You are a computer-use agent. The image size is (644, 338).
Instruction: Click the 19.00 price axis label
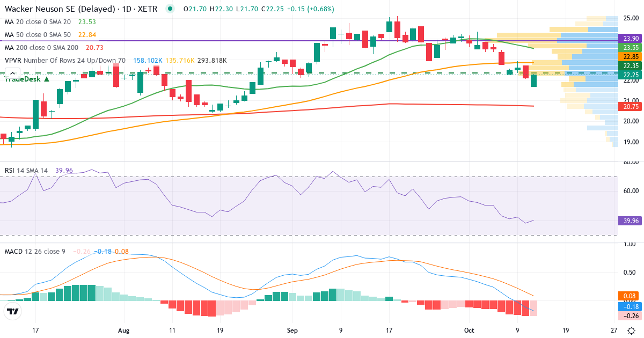[631, 142]
